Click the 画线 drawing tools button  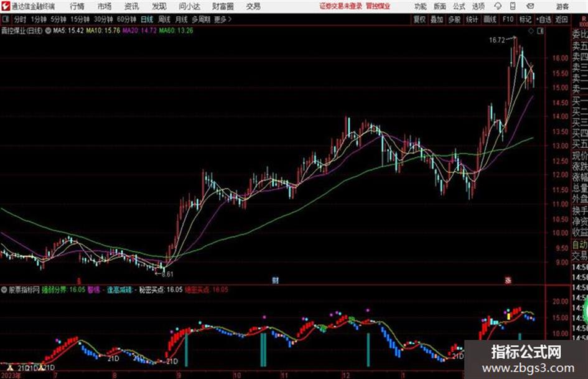point(490,19)
